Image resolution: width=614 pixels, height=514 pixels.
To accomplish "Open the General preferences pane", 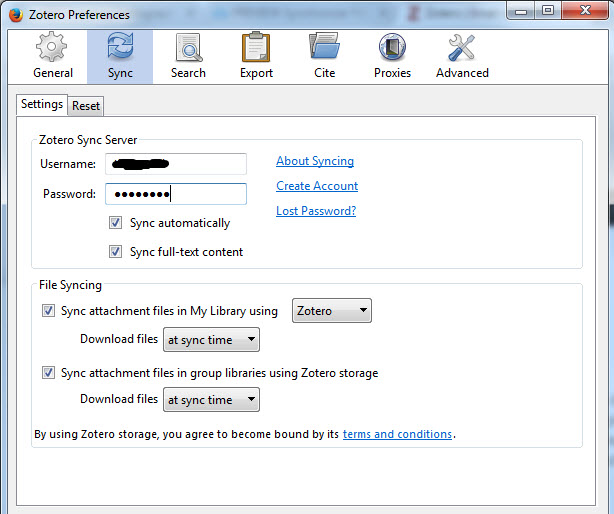I will [x=52, y=56].
